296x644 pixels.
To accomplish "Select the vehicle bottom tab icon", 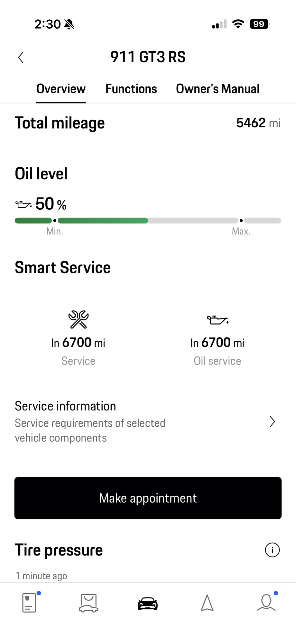I will tap(148, 603).
